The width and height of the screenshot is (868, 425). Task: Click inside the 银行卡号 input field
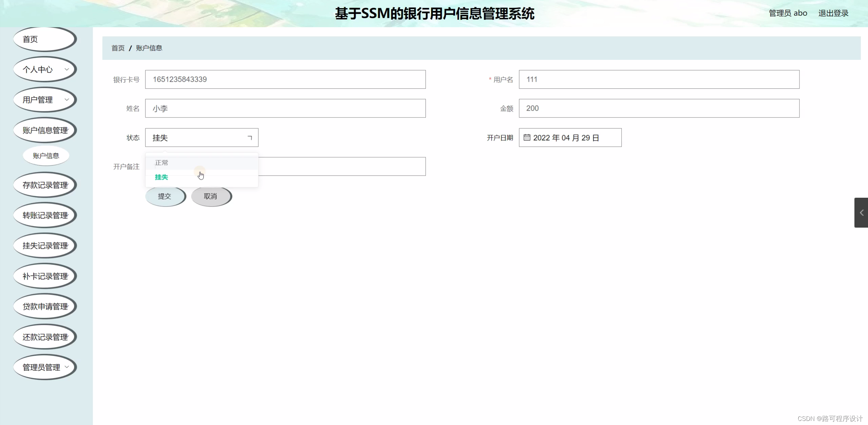click(x=285, y=79)
